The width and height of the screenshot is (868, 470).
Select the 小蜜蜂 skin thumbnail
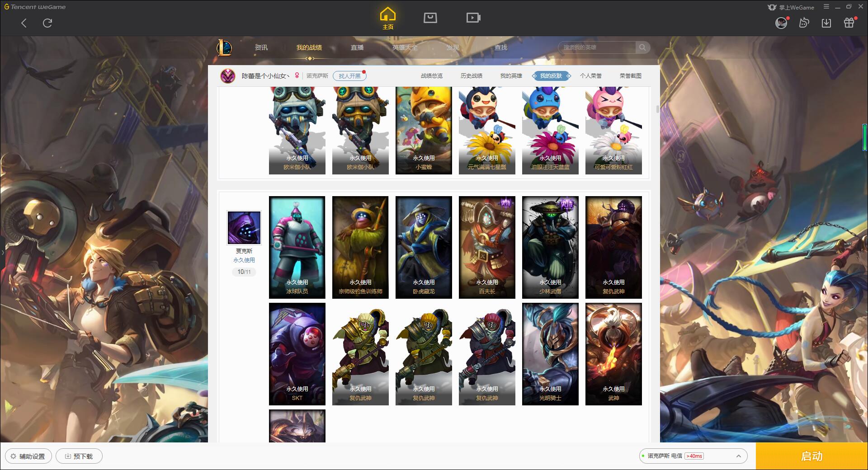tap(424, 131)
